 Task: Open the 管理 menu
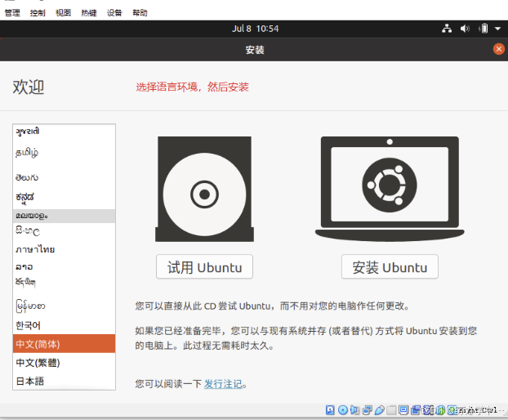[12, 12]
